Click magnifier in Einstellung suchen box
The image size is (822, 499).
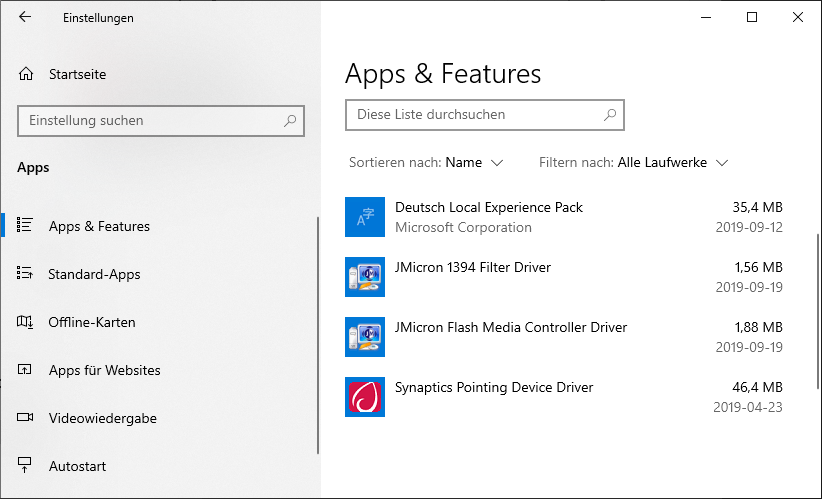[x=290, y=121]
